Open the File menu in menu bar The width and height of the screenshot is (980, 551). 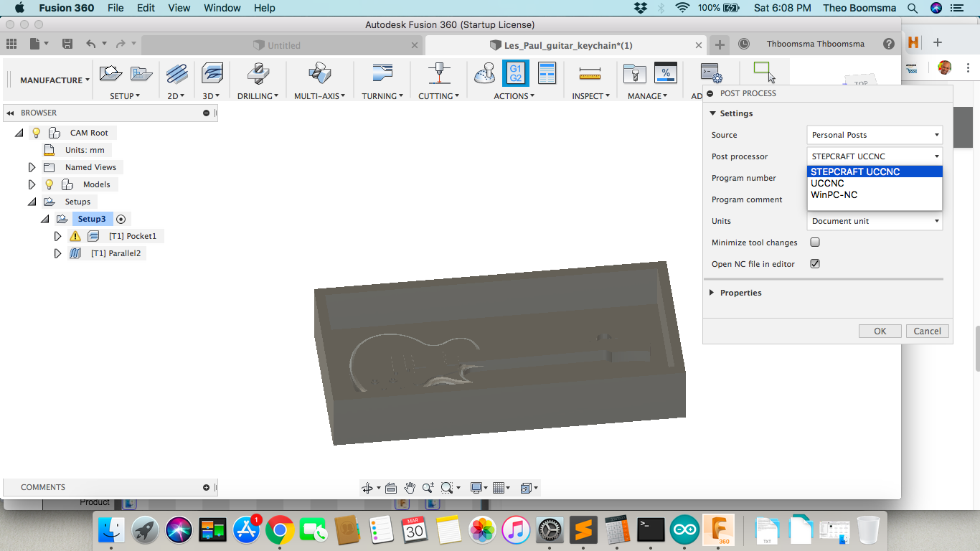pos(116,8)
